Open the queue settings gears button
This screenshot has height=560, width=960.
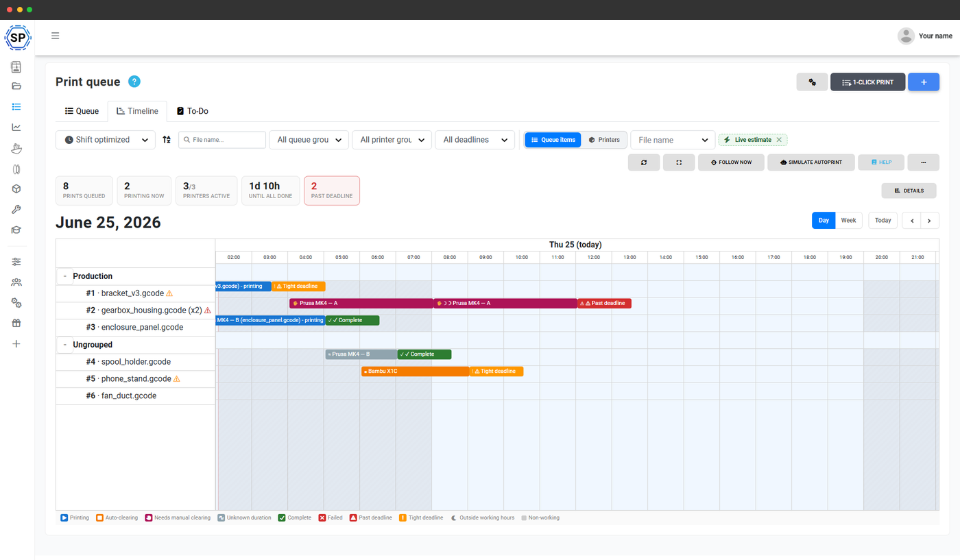(812, 82)
